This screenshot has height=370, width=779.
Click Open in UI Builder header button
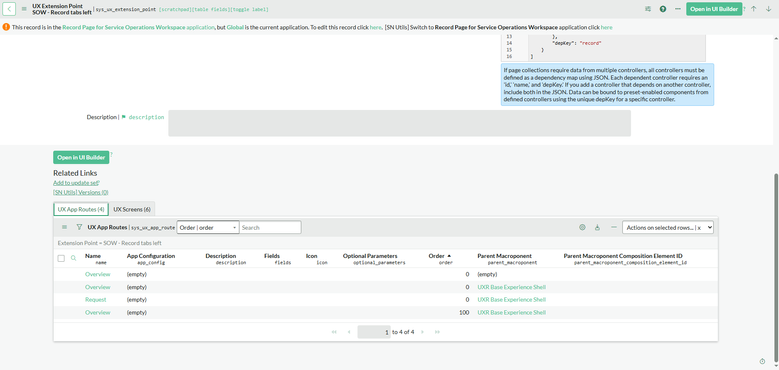tap(714, 9)
